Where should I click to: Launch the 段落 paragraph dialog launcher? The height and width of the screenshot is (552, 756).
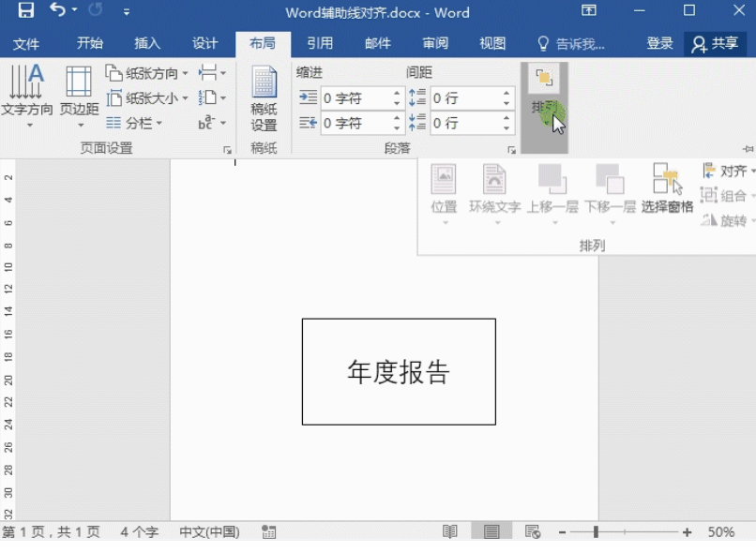click(x=511, y=150)
